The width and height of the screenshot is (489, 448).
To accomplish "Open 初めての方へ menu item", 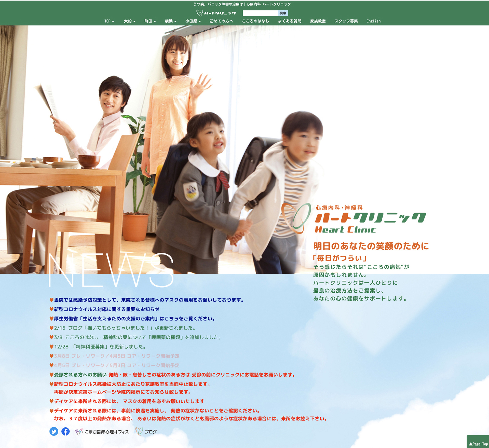I will [x=221, y=21].
